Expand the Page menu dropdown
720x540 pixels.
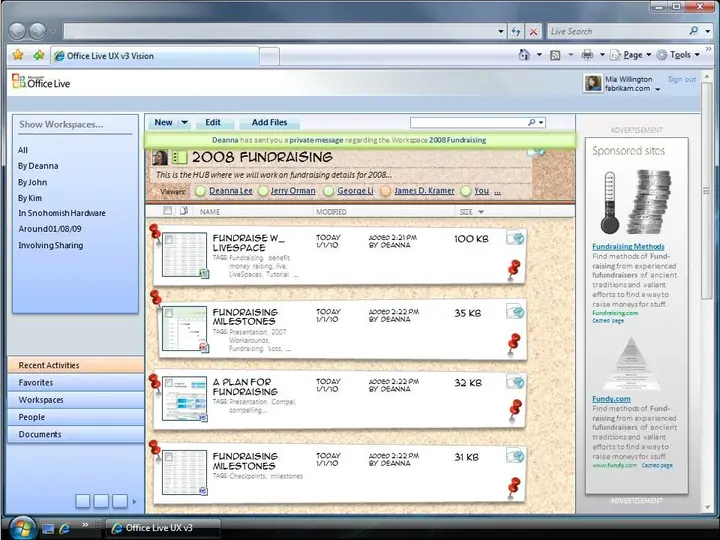tap(649, 55)
